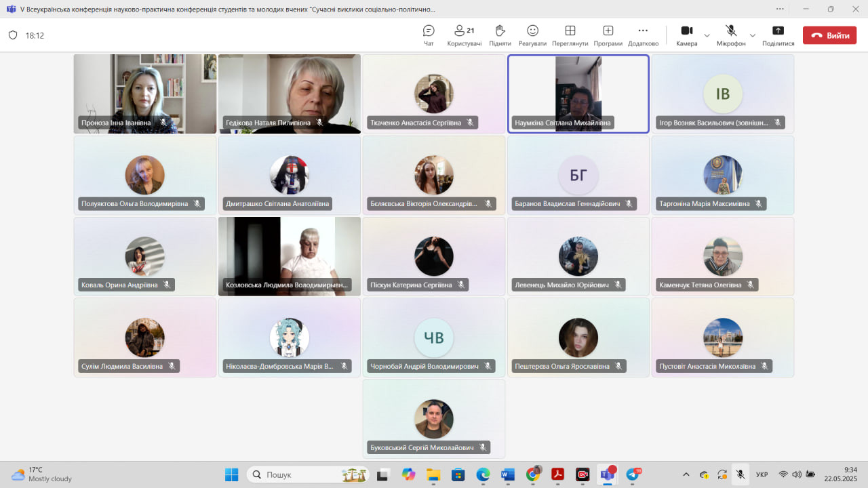Click Ніколаєва-Домбровська Марія's avatar

click(x=290, y=338)
